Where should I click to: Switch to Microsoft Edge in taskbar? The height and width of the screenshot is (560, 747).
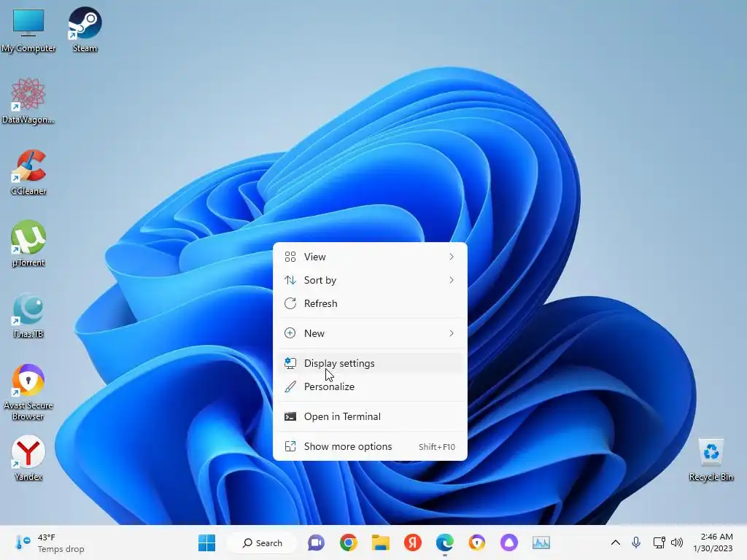[x=444, y=542]
